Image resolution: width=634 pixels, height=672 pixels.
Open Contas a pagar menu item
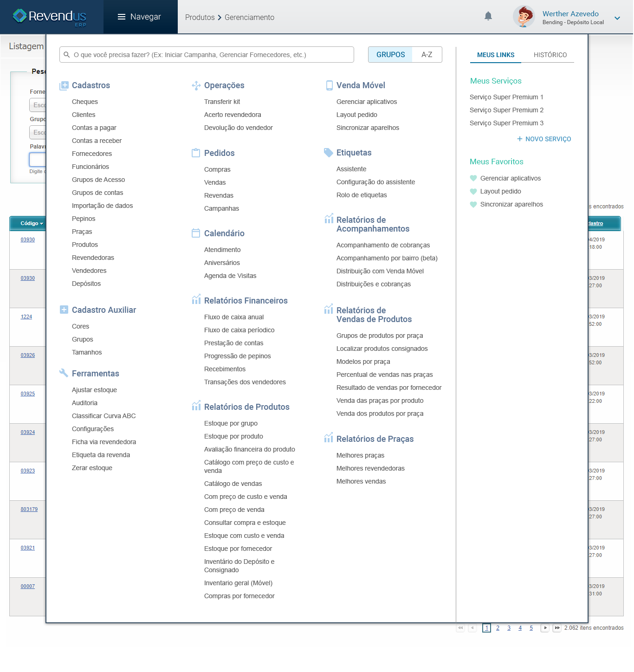pos(94,128)
